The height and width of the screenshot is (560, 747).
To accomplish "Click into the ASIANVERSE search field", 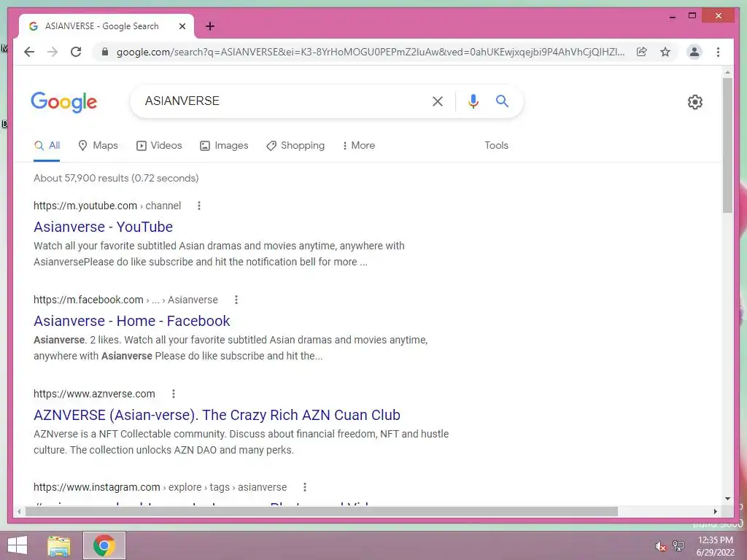I will (281, 101).
